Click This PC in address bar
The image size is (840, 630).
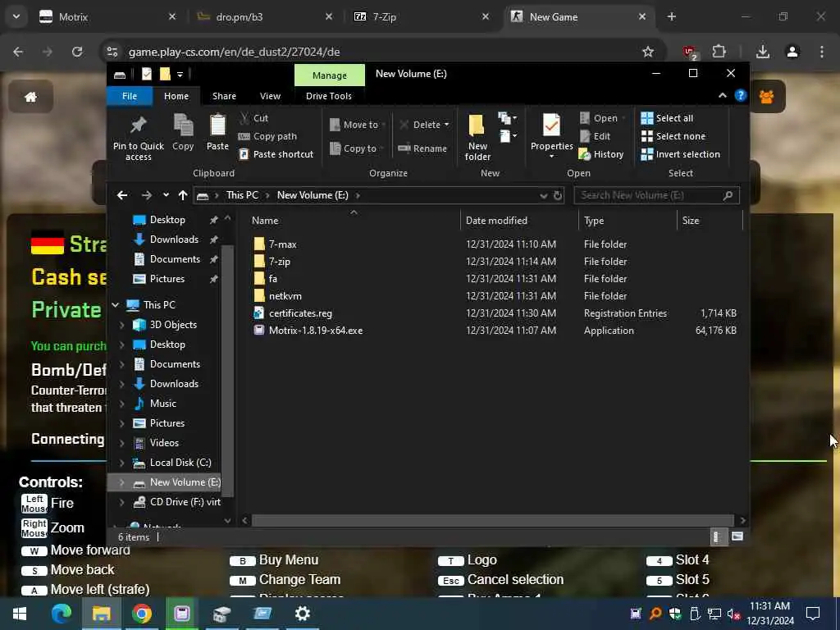pos(242,195)
